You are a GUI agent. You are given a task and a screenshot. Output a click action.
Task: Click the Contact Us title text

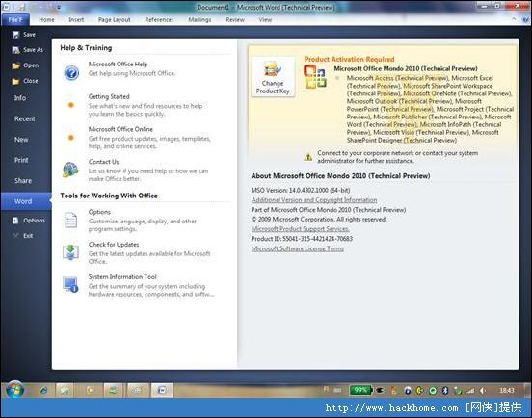click(x=103, y=162)
